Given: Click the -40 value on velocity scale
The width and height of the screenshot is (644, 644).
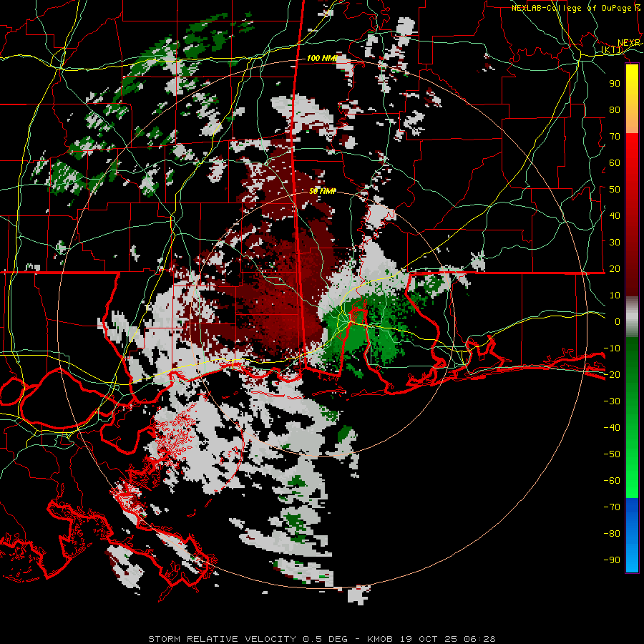Looking at the screenshot, I should 612,428.
